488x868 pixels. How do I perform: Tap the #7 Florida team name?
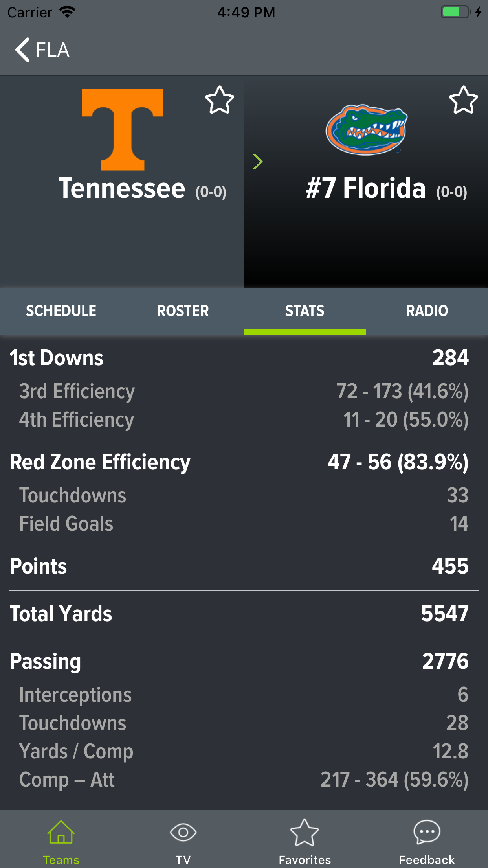click(x=366, y=188)
